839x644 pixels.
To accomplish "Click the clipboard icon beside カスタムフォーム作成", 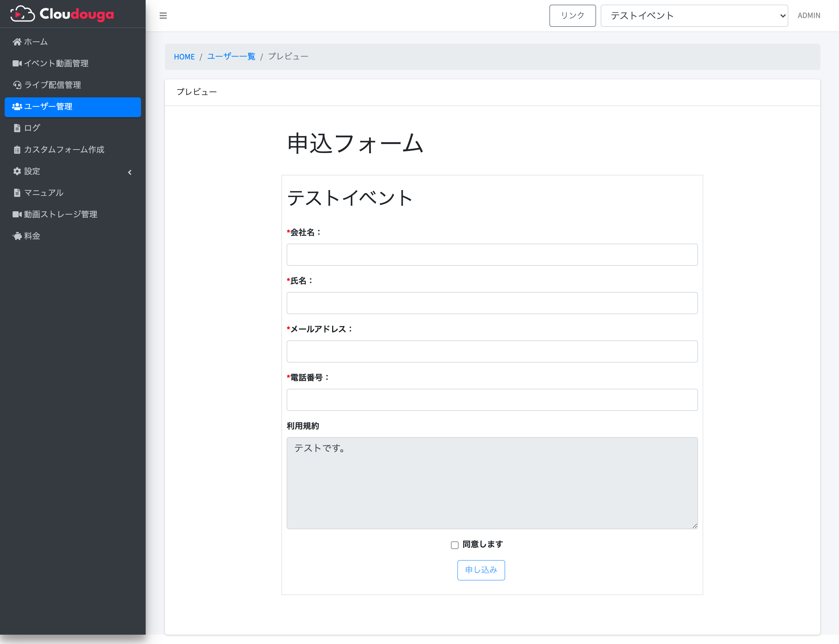I will point(17,149).
